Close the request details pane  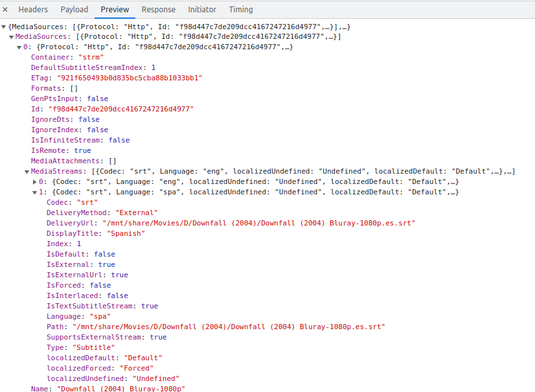[x=6, y=9]
